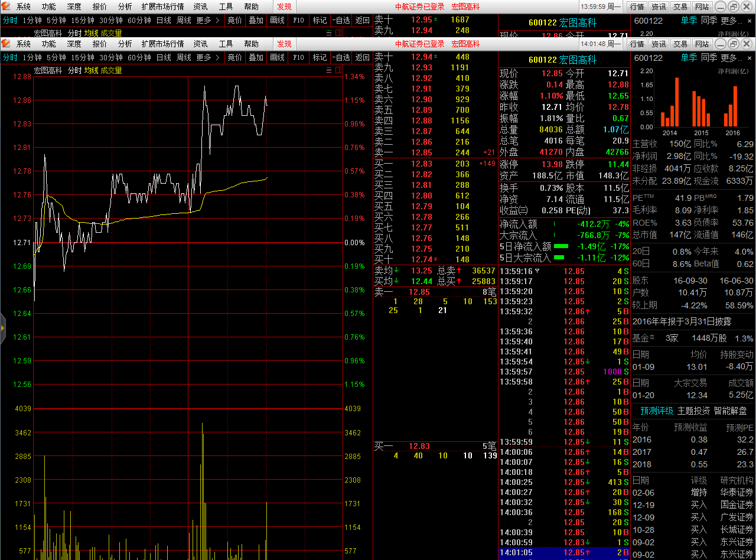Switch to 60分钟 period in the front window
The image size is (756, 560).
(x=139, y=57)
